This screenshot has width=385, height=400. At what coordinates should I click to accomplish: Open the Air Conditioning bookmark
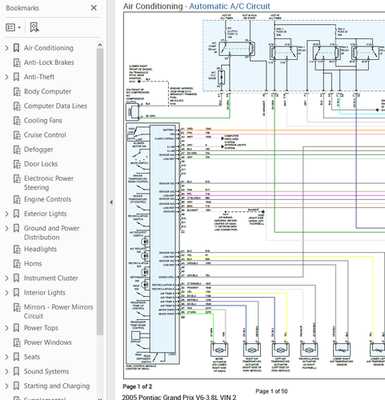click(x=49, y=48)
